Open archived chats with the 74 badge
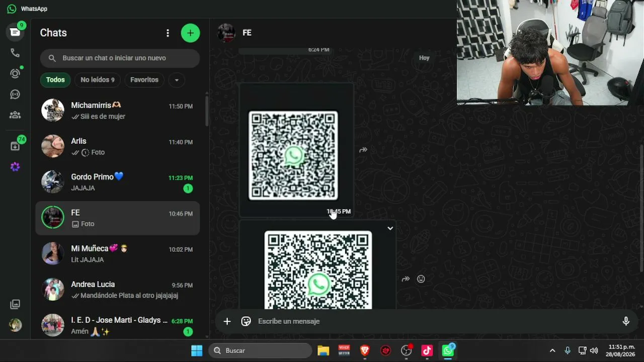This screenshot has height=362, width=644. click(15, 146)
